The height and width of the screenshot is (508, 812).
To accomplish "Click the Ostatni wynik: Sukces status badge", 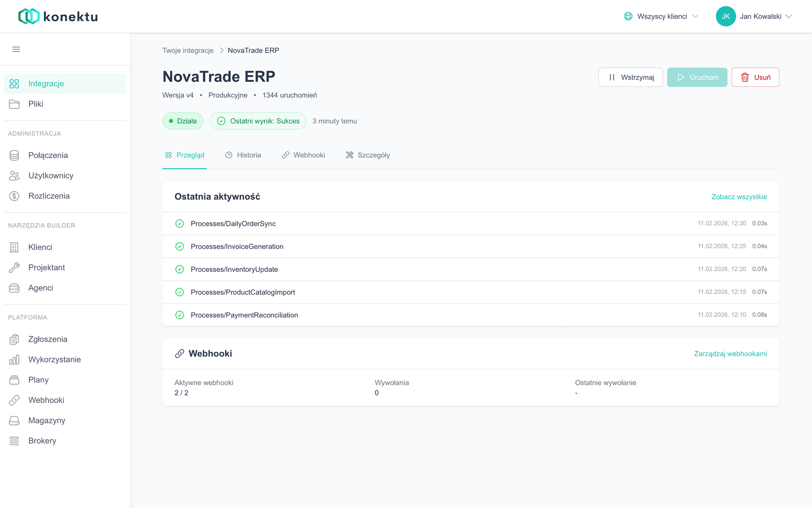I will 258,121.
